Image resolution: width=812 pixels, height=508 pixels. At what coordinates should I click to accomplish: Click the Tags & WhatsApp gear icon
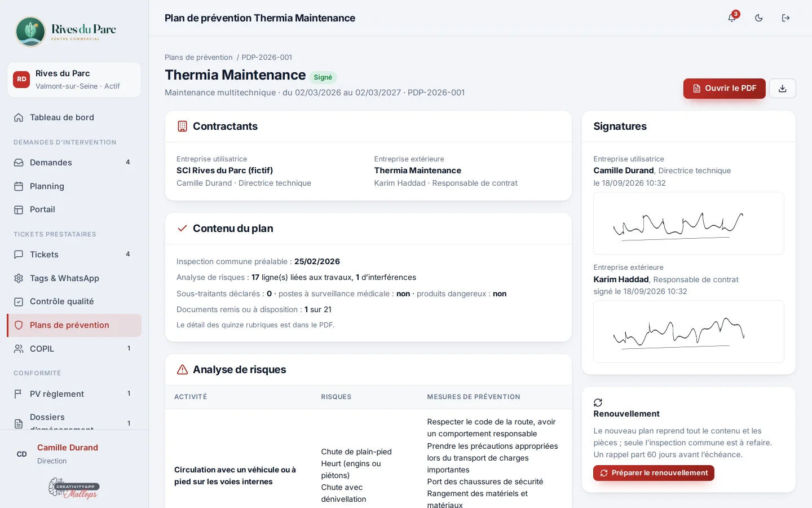coord(19,278)
